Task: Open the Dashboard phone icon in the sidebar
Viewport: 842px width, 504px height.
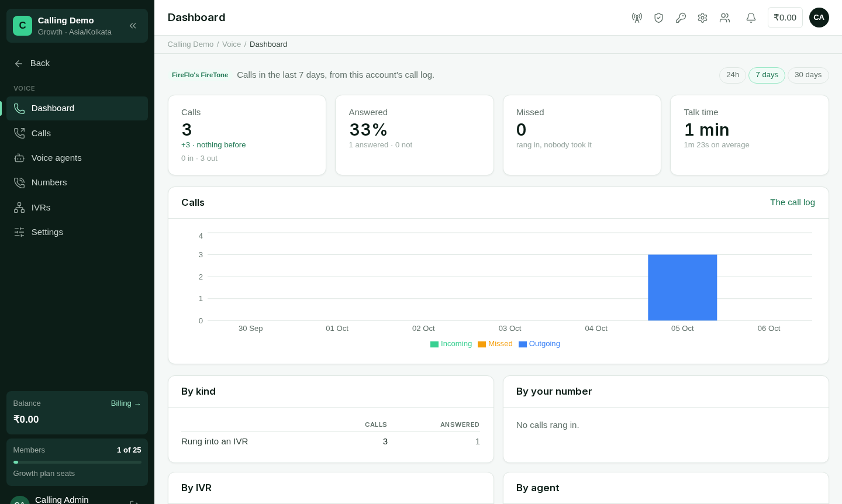Action: tap(19, 109)
